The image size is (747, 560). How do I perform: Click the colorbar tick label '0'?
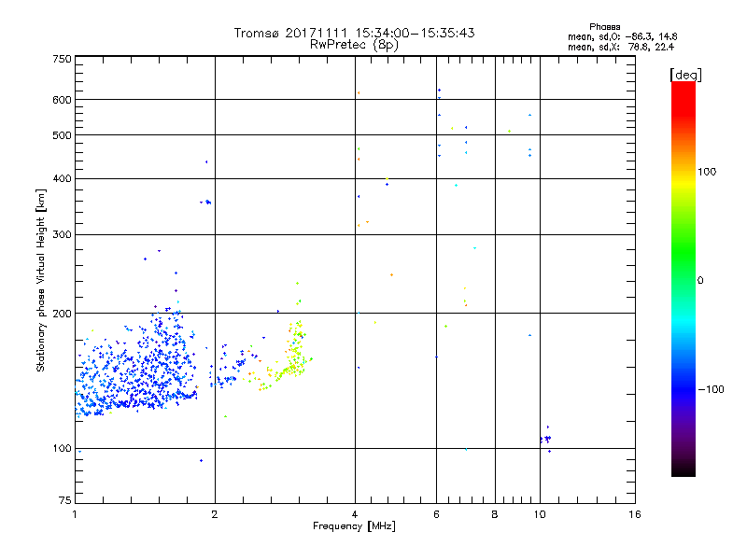click(699, 281)
